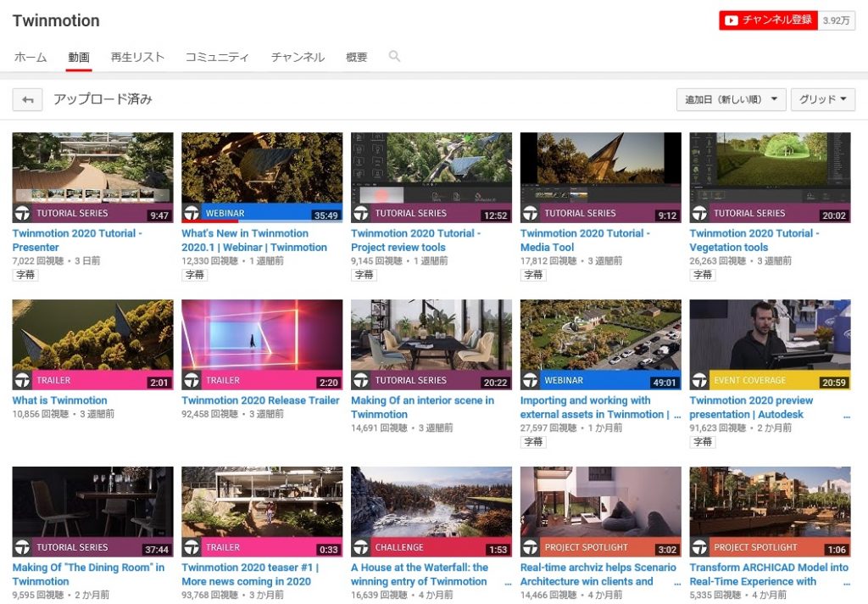Open the Media Tool title link

click(x=585, y=240)
